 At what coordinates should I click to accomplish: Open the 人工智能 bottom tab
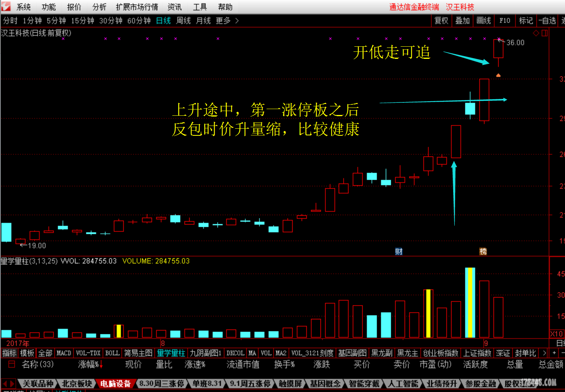pyautogui.click(x=403, y=383)
